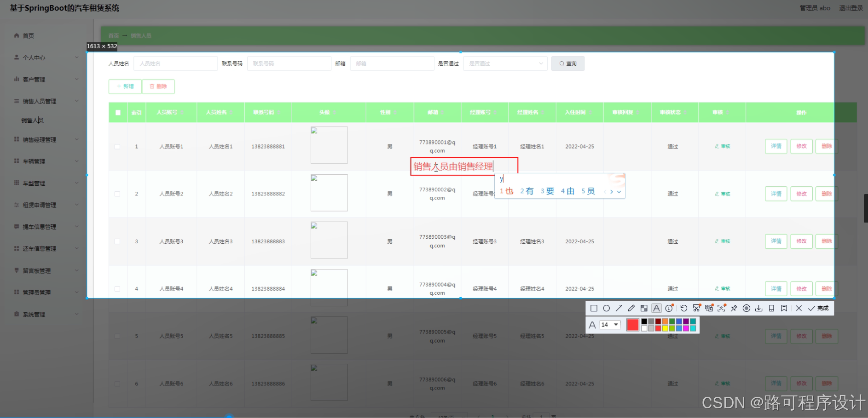Pick the yellow color swatch
The image size is (868, 418).
coord(665,328)
